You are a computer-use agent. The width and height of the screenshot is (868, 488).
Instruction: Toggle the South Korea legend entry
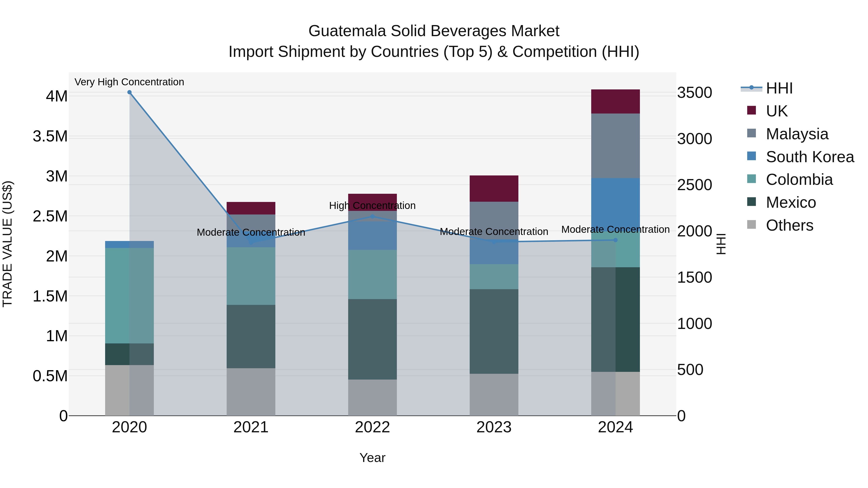click(800, 157)
